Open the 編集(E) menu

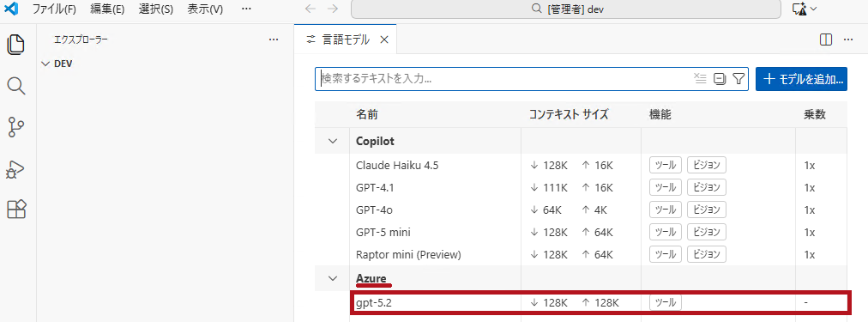coord(107,9)
